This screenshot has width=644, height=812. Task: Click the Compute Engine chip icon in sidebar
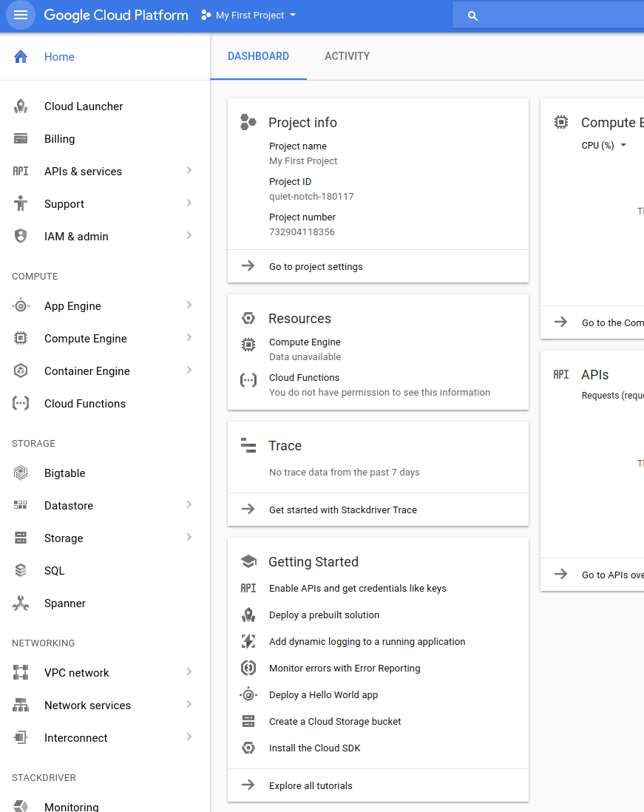click(21, 338)
